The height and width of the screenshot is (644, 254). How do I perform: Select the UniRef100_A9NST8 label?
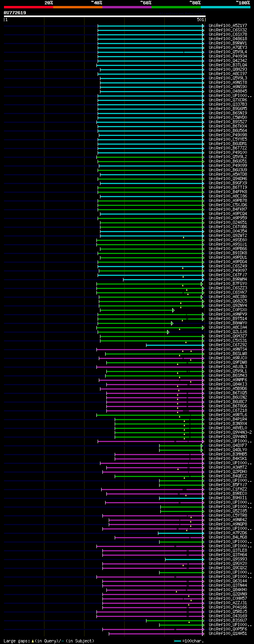coord(228,83)
